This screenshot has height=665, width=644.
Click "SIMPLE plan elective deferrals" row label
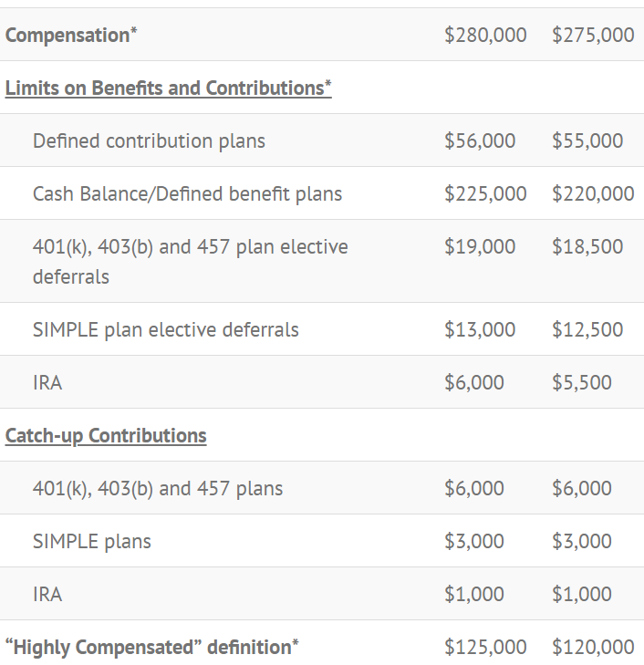[x=165, y=330]
